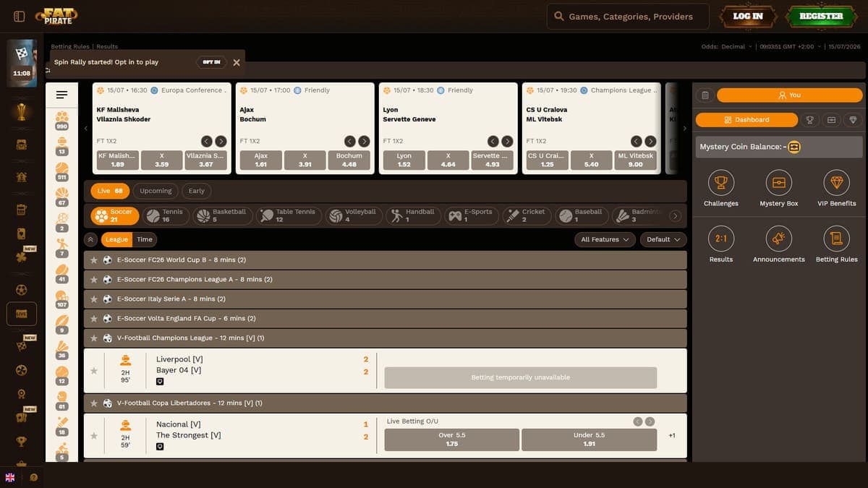Open the Announcements megaphone icon
868x488 pixels.
[x=779, y=239]
